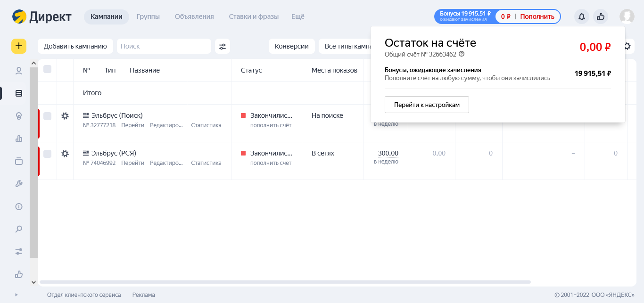
Task: Click user profile avatar
Action: click(x=627, y=16)
